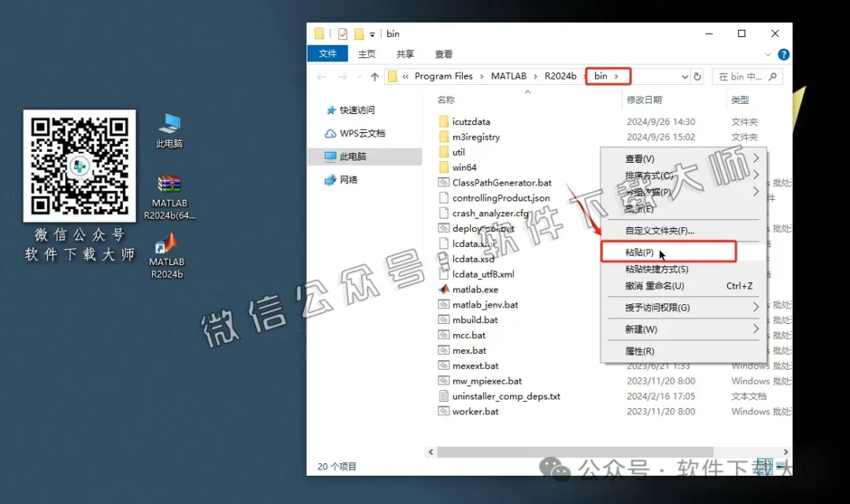The height and width of the screenshot is (504, 850).
Task: Switch to the 主页 ribbon tab
Action: (x=367, y=54)
